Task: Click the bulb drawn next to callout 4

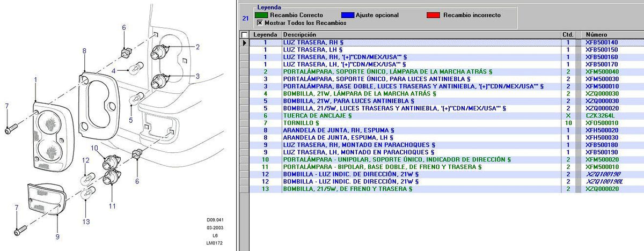Action: coord(137,67)
